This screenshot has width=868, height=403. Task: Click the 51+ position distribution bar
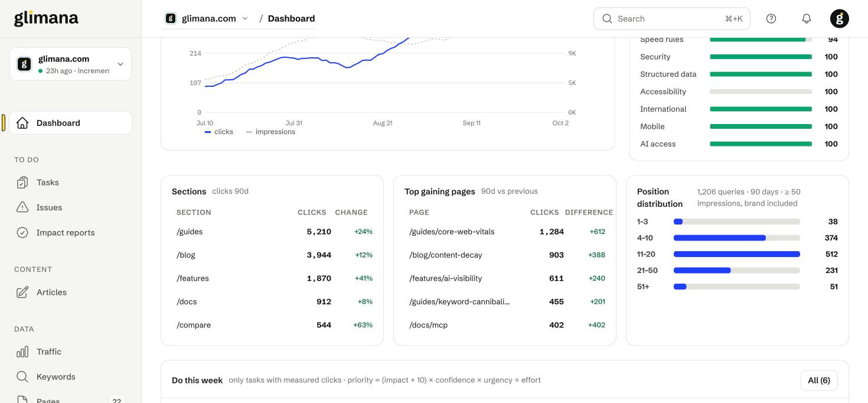tap(737, 287)
